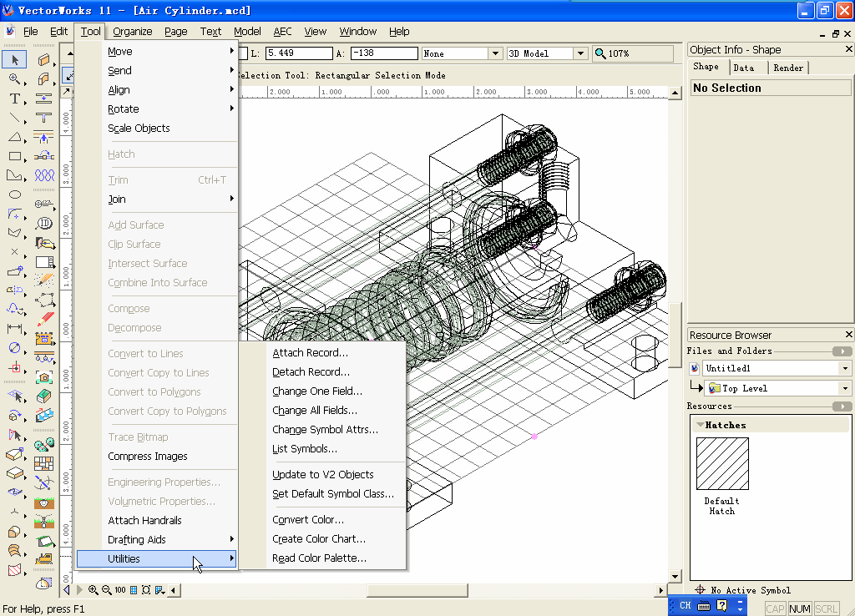This screenshot has height=616, width=855.
Task: Click List Symbols in submenu
Action: point(323,448)
